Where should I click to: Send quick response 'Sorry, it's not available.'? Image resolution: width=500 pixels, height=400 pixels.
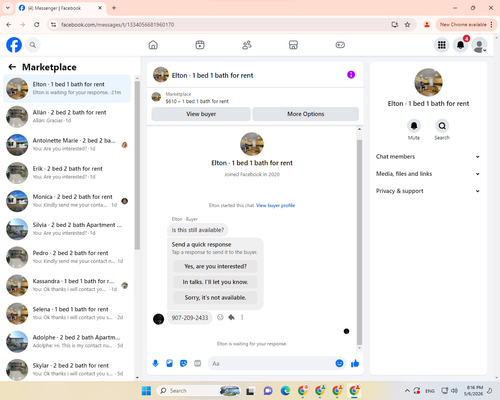[215, 298]
